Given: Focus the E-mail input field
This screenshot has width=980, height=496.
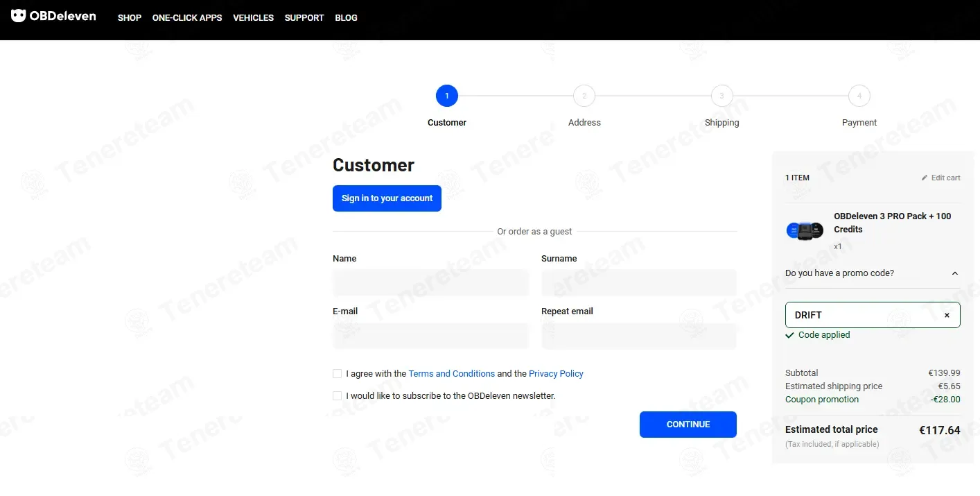Looking at the screenshot, I should 430,336.
